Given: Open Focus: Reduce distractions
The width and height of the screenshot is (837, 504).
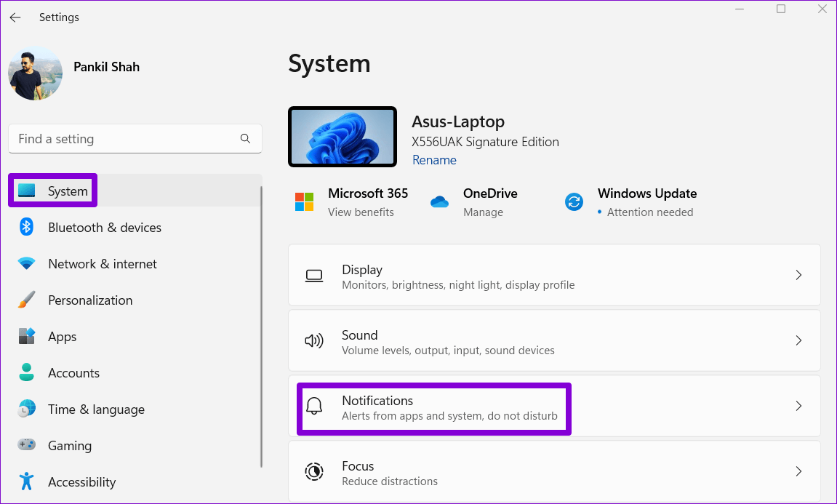Looking at the screenshot, I should coord(554,471).
